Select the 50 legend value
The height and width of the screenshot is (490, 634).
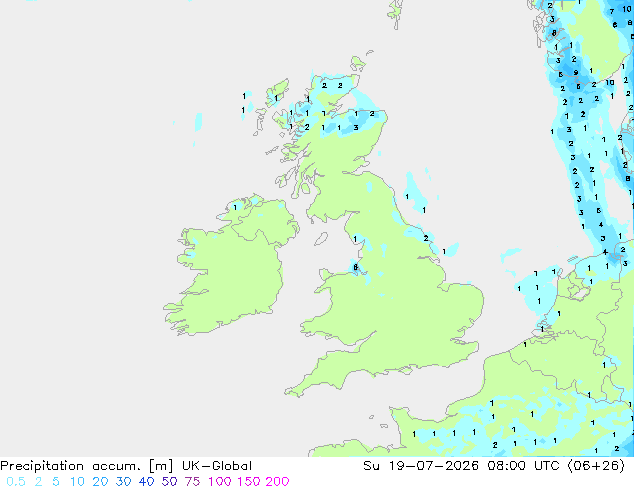169,482
